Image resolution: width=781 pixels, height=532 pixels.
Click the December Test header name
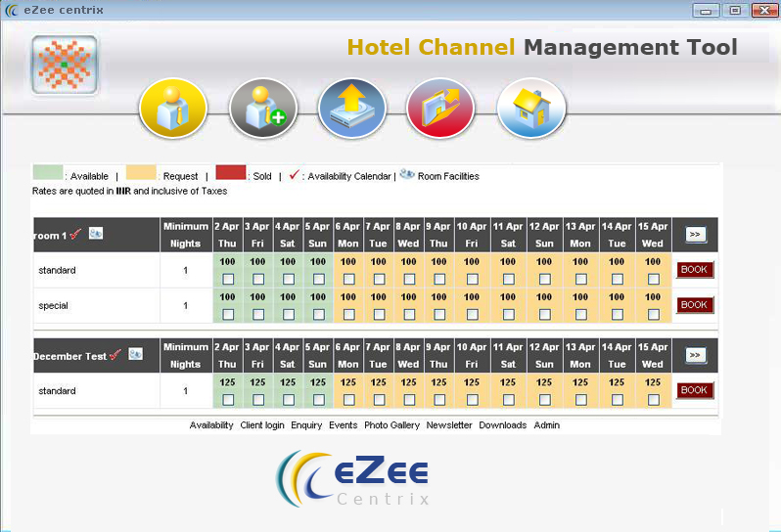coord(70,356)
